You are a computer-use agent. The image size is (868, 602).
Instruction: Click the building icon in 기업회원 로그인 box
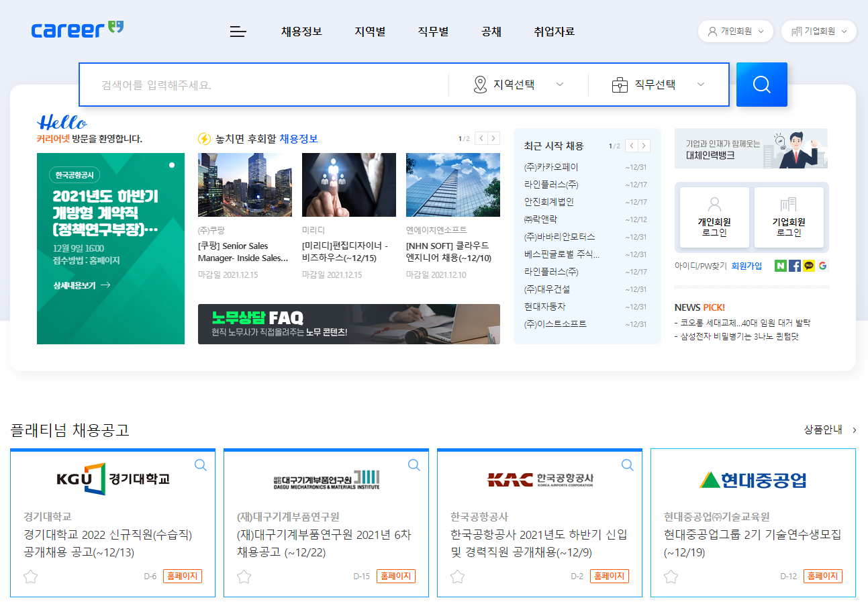[789, 204]
